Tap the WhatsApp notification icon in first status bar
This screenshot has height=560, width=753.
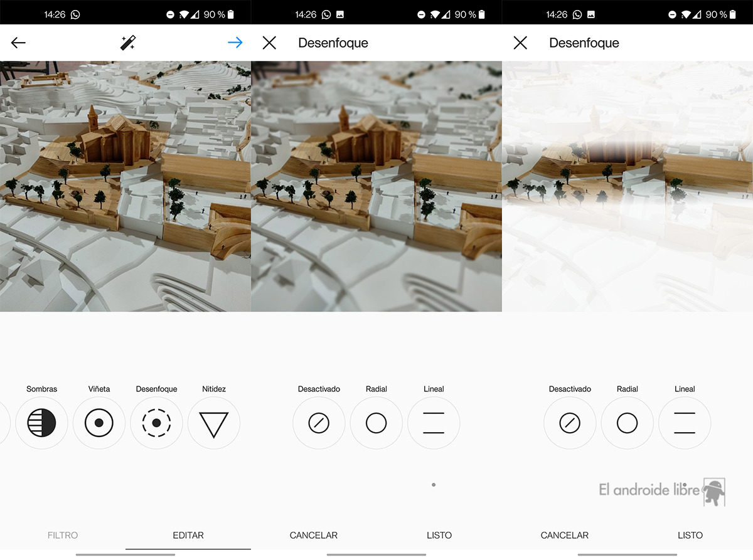click(75, 14)
